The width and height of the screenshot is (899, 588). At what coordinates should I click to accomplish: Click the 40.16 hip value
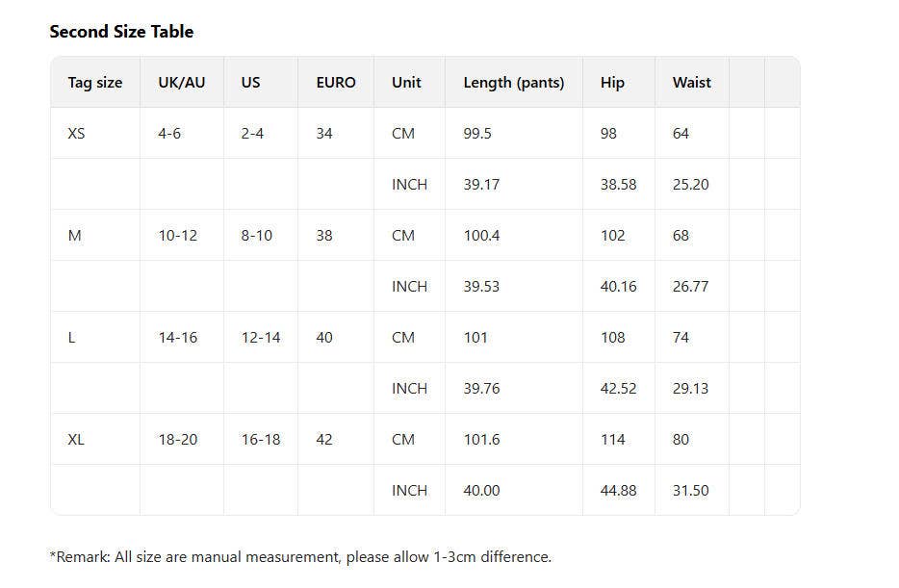point(618,287)
